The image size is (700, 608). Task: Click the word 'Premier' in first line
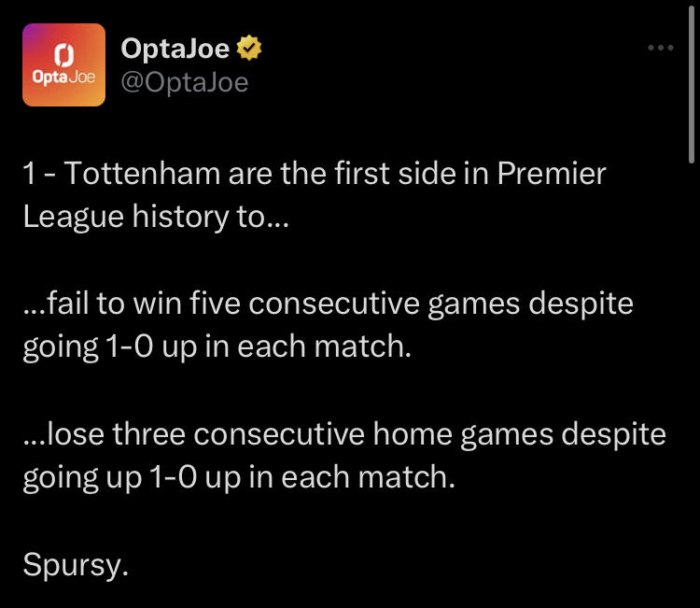click(552, 174)
